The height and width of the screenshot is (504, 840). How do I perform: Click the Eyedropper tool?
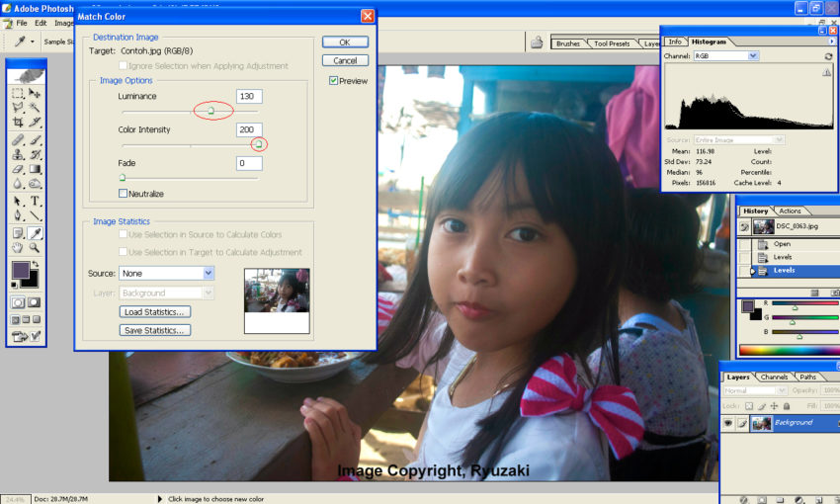(x=35, y=233)
